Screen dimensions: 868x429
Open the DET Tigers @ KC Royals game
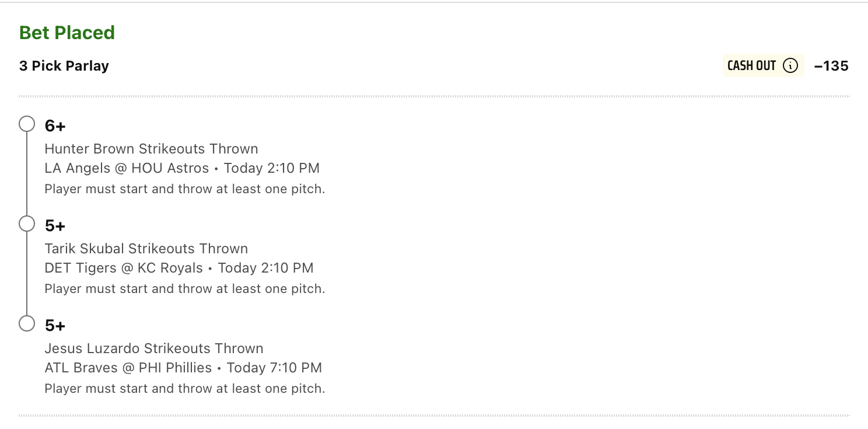(x=124, y=268)
